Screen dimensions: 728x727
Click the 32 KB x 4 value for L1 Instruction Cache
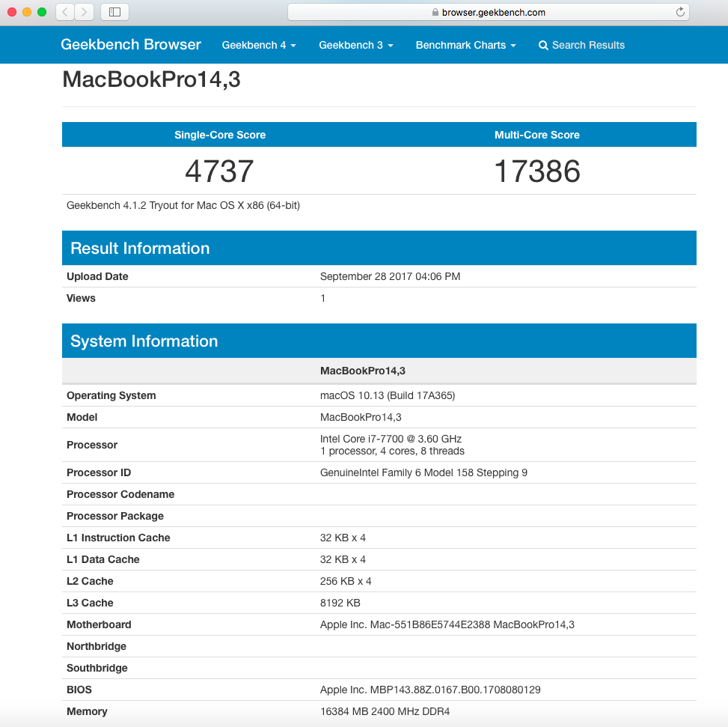pos(343,538)
